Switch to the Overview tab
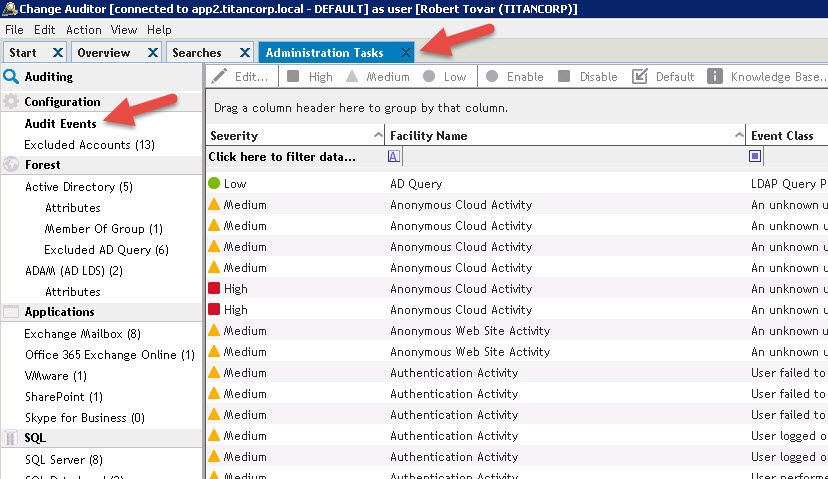Screen dimensions: 828x479 click(x=104, y=53)
